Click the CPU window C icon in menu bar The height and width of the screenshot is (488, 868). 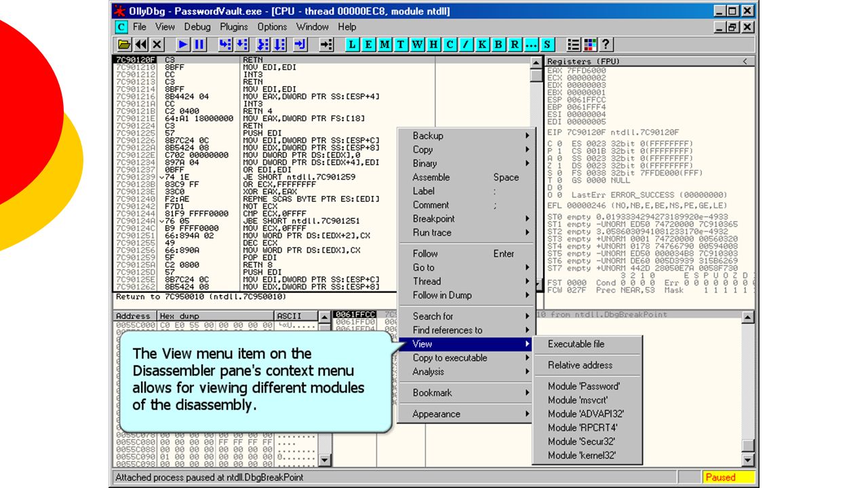[121, 27]
